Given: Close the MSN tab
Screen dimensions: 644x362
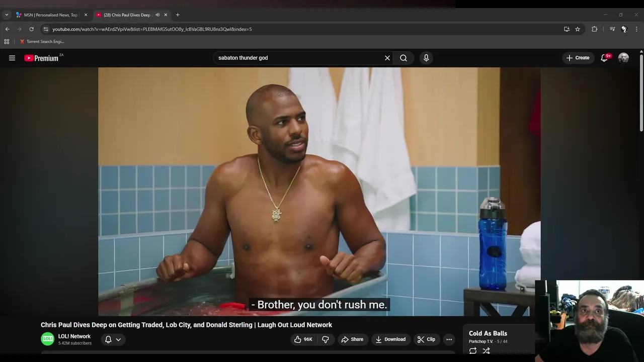Looking at the screenshot, I should (x=86, y=15).
